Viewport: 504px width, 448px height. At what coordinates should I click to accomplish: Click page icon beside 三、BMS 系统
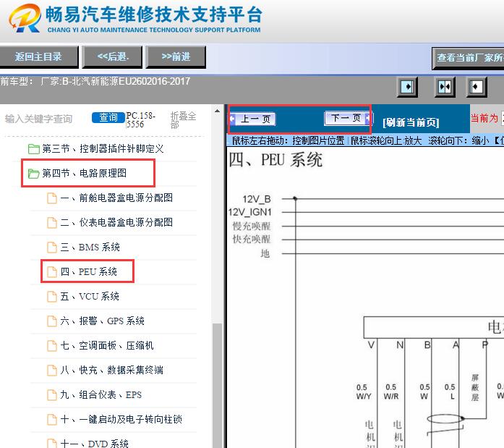point(52,248)
